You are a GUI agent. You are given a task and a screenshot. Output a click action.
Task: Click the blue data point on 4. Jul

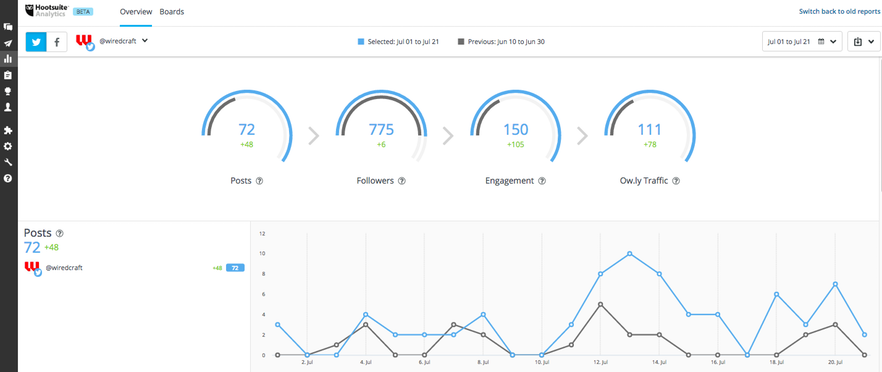(x=366, y=315)
